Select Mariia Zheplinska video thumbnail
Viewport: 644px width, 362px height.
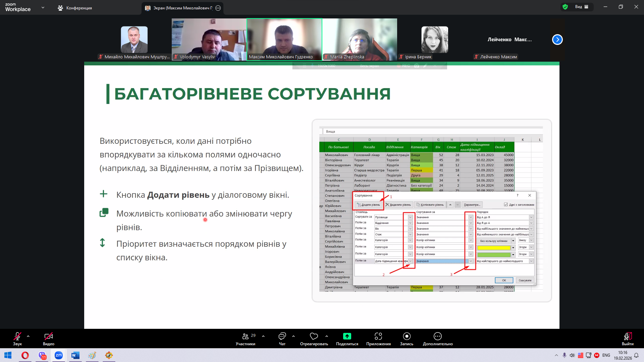click(x=360, y=39)
